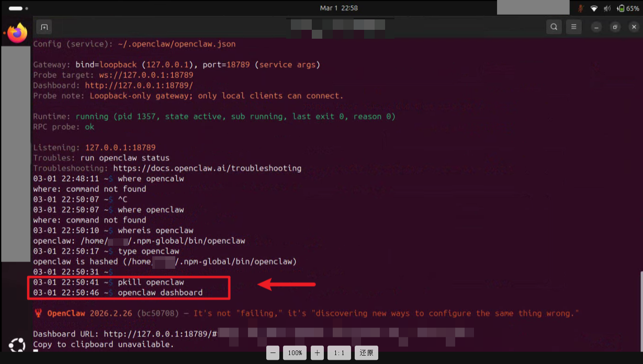The width and height of the screenshot is (643, 364).
Task: Click the '^C' interrupted line
Action: coord(122,199)
